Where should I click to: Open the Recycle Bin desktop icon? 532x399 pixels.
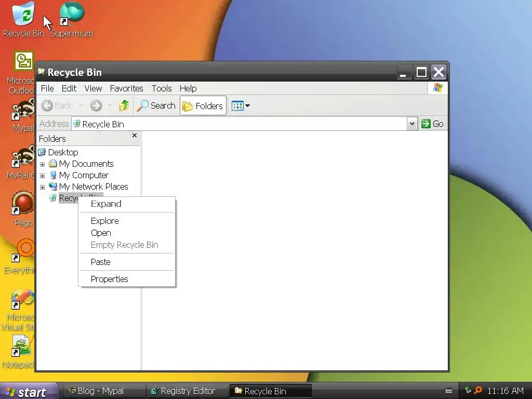(23, 20)
